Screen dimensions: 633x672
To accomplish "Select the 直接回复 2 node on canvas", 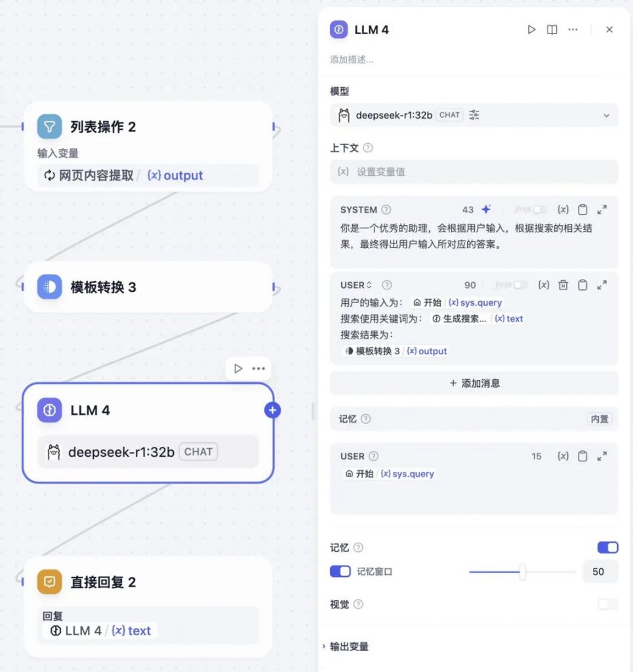I will point(148,606).
